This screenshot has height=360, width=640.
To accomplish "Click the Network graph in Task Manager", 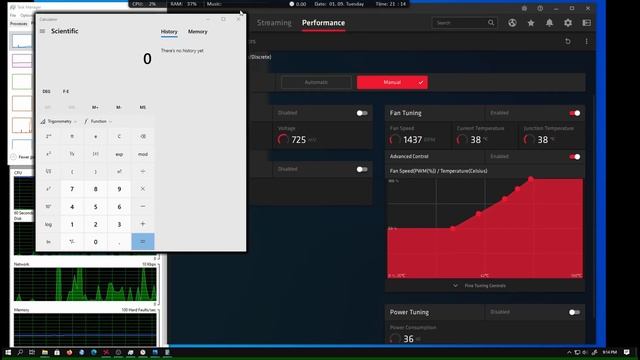I will pyautogui.click(x=85, y=284).
